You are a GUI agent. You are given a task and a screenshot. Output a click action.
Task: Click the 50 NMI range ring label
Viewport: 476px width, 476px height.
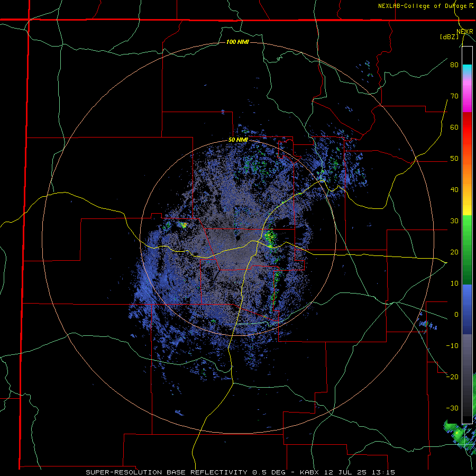tap(238, 140)
